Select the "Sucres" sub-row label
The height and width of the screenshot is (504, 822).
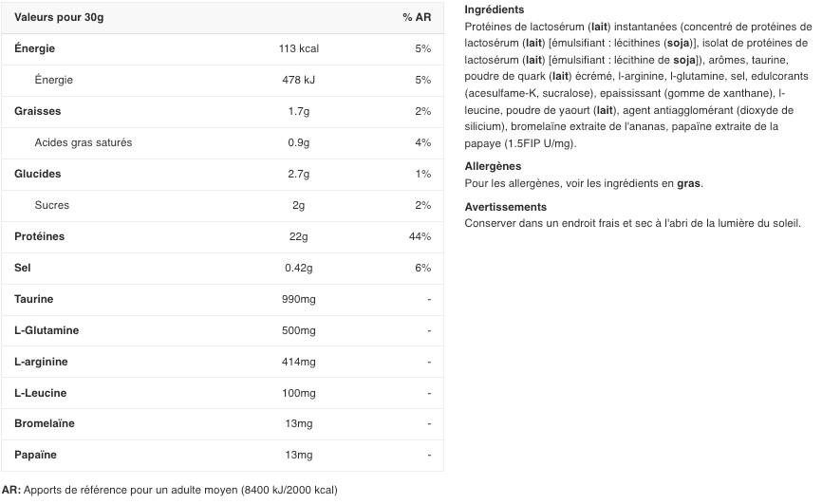point(52,205)
